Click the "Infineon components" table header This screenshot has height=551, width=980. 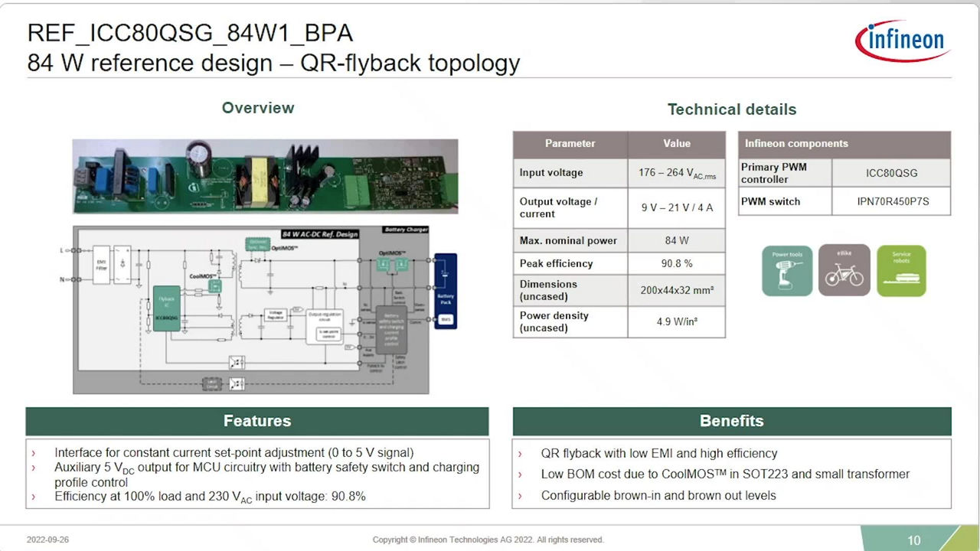pos(844,144)
